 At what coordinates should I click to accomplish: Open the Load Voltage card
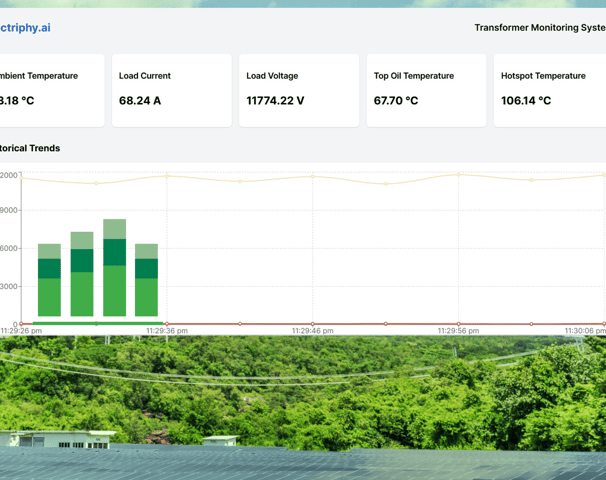tap(299, 90)
